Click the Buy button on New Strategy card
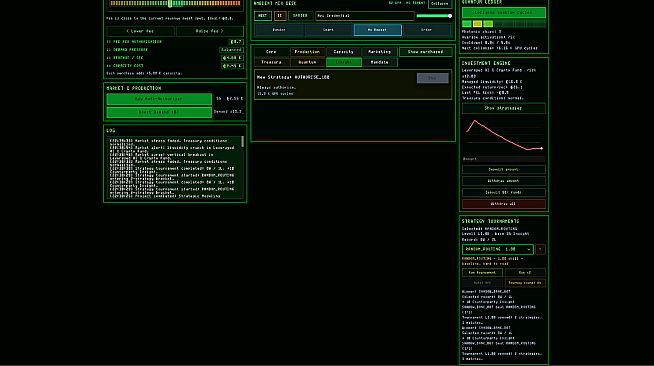The image size is (654, 366). (x=433, y=78)
